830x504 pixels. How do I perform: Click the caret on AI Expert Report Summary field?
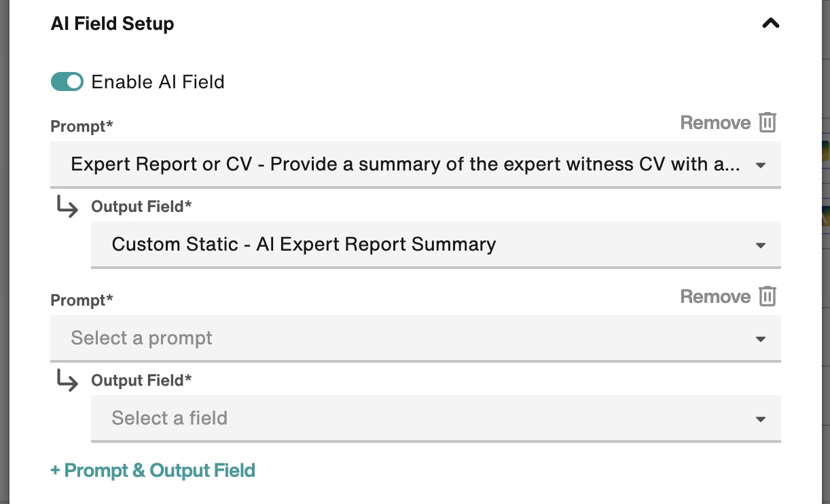click(760, 245)
